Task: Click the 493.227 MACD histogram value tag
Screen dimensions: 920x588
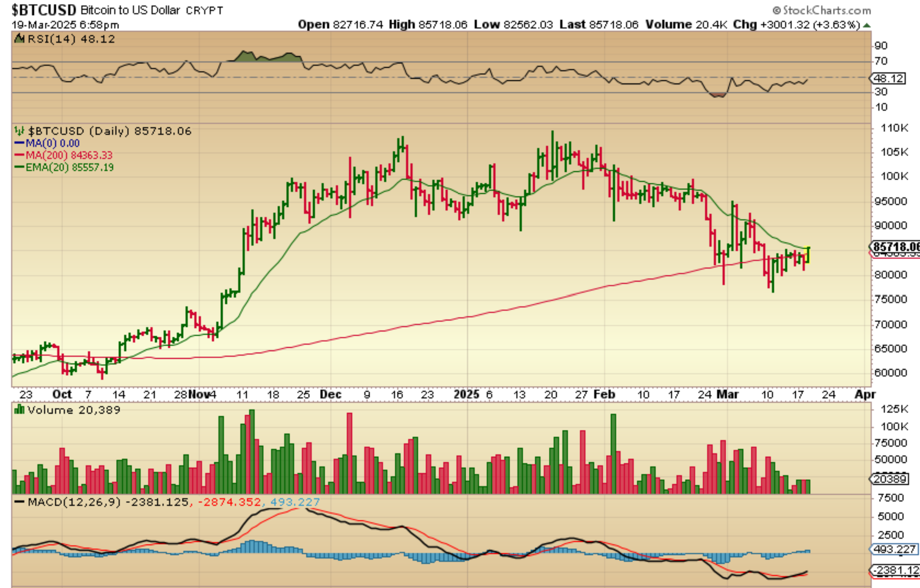Action: coord(893,549)
